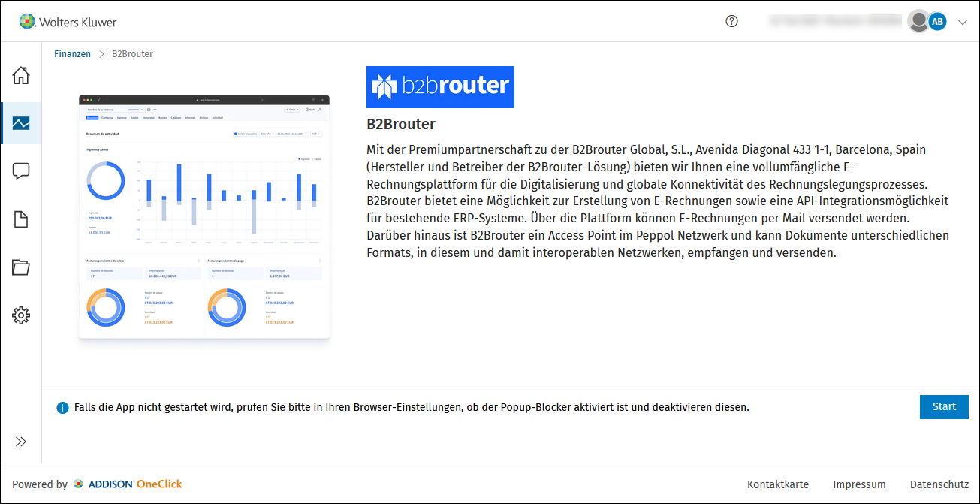Go to Finanzen breadcrumb link
Viewport: 980px width, 504px height.
tap(72, 54)
